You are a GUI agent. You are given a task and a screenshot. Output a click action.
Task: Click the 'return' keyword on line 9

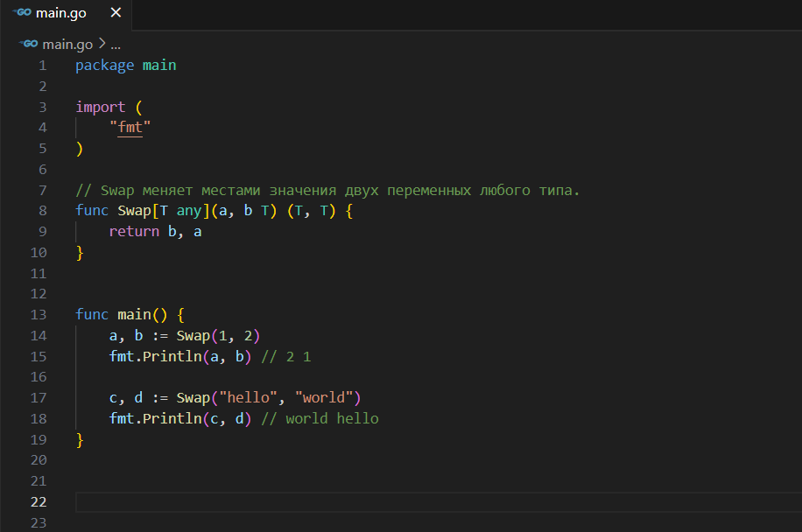(134, 232)
